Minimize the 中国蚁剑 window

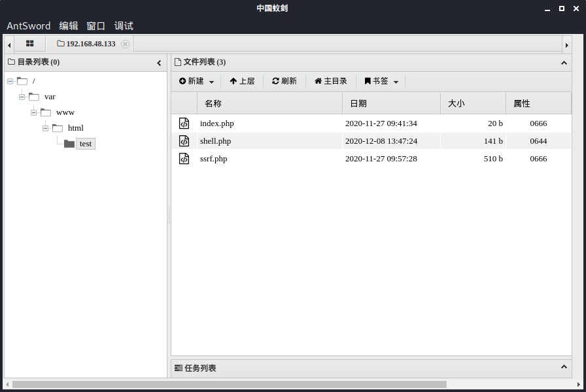coord(547,8)
